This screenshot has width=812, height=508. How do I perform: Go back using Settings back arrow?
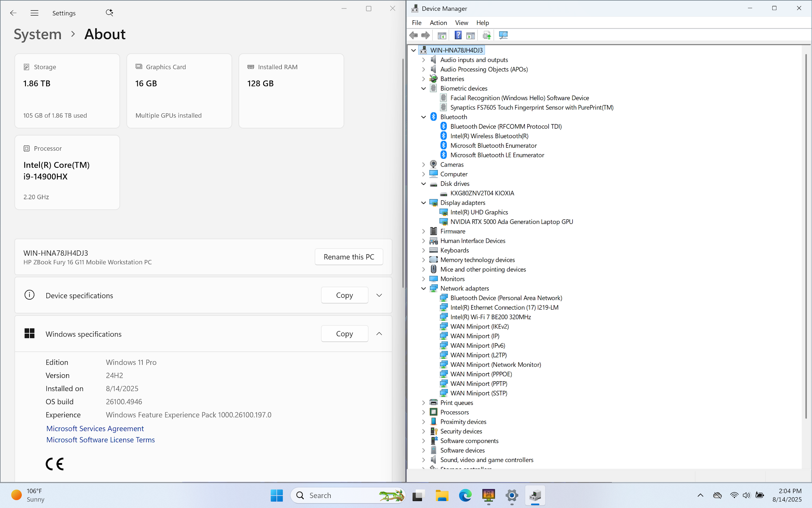(13, 13)
